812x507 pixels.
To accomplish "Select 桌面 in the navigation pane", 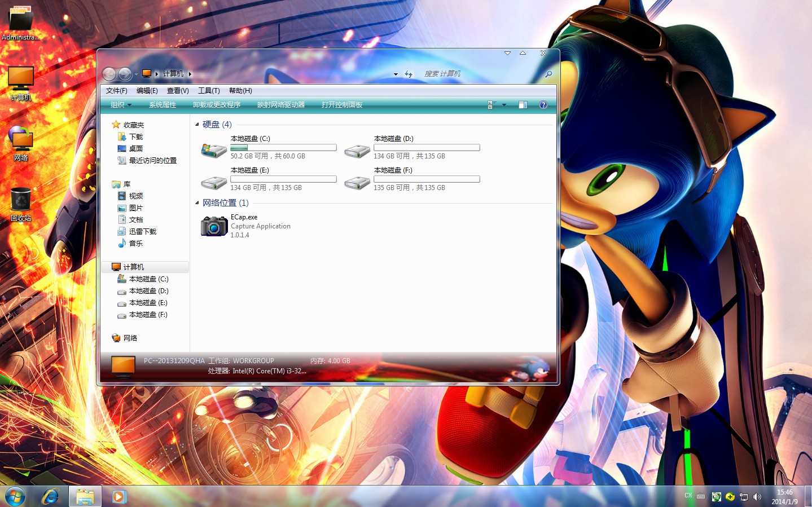I will click(130, 148).
